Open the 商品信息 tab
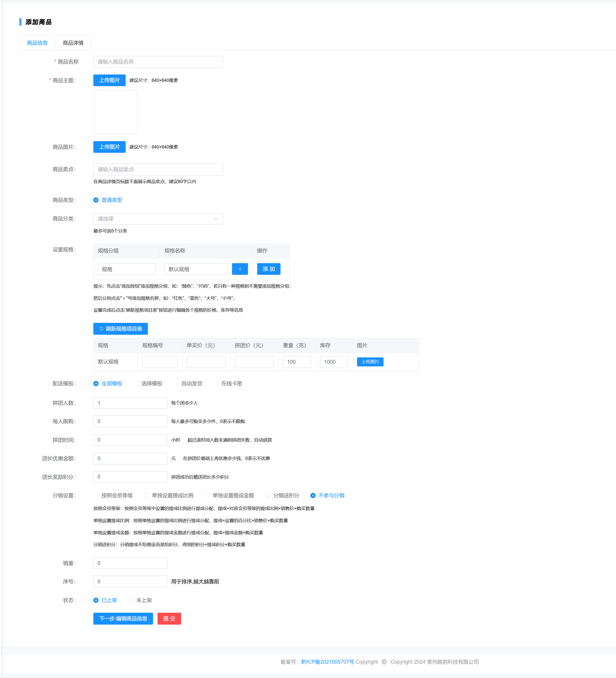This screenshot has height=678, width=616. pyautogui.click(x=37, y=43)
